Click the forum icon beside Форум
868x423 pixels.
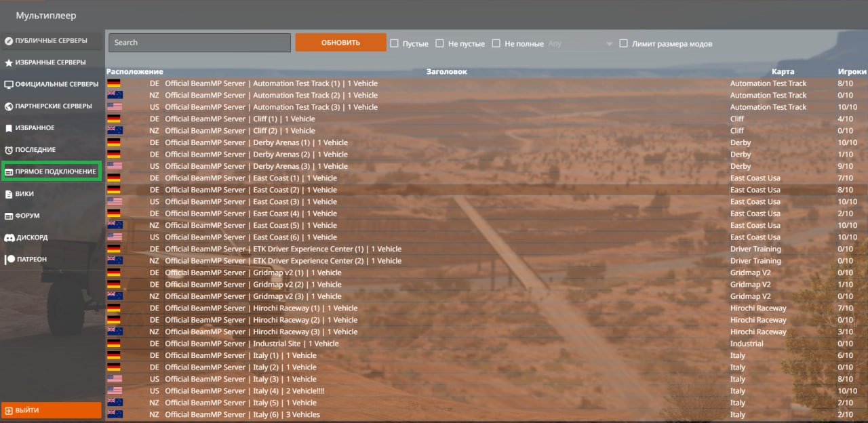[9, 216]
